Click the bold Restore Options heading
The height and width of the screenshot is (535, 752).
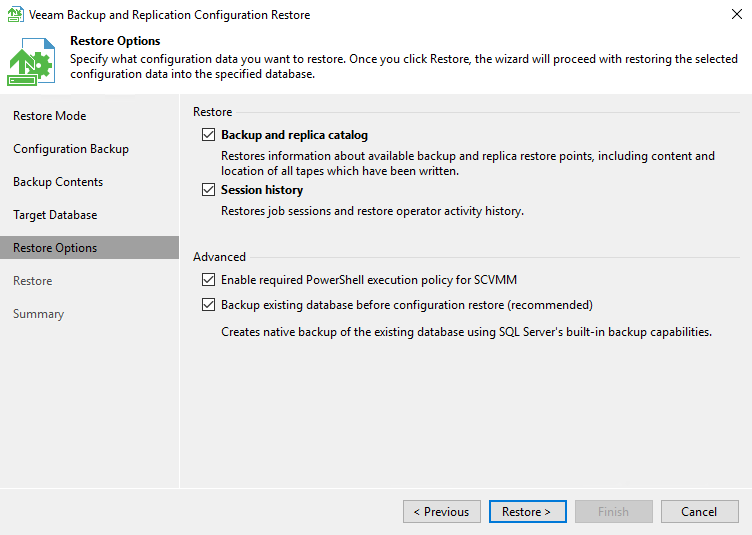pos(115,41)
